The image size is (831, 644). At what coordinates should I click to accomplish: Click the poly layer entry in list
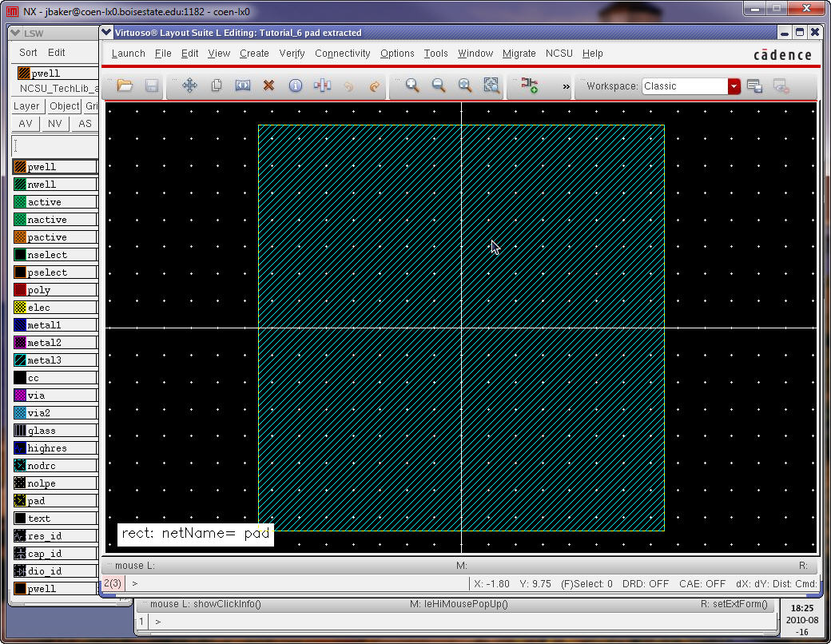[x=38, y=290]
